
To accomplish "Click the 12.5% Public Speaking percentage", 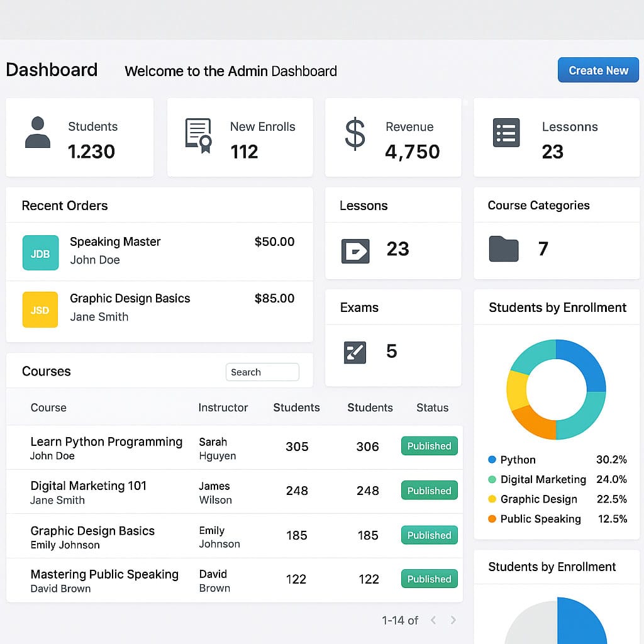I will tap(613, 519).
